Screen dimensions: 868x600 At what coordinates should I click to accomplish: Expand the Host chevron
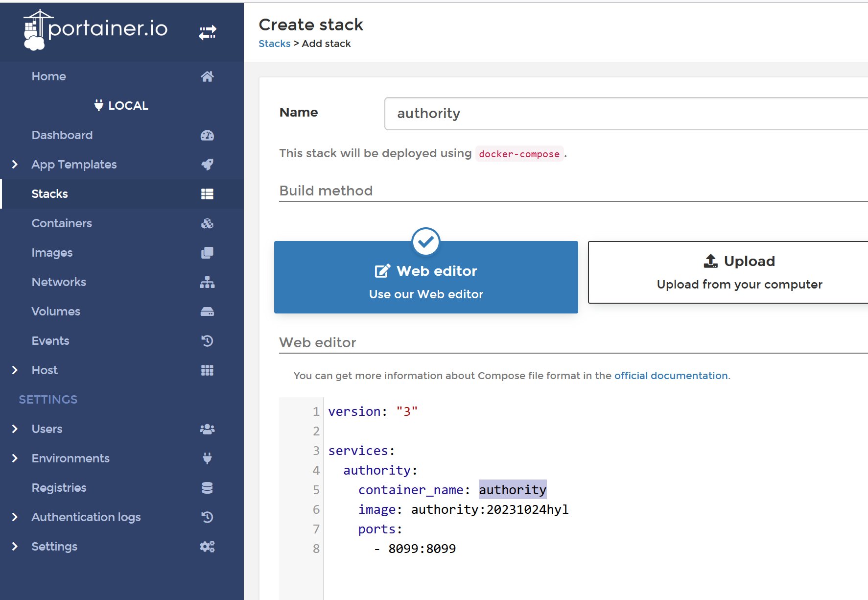click(15, 370)
